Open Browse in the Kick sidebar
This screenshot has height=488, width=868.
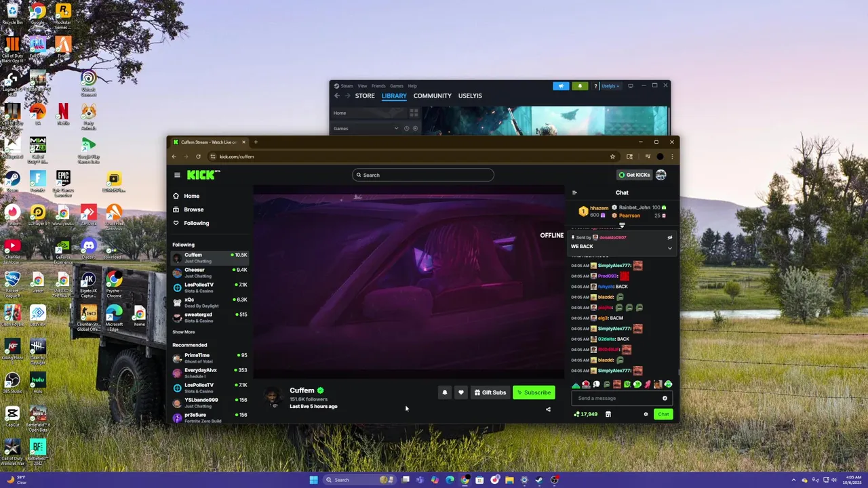coord(188,209)
